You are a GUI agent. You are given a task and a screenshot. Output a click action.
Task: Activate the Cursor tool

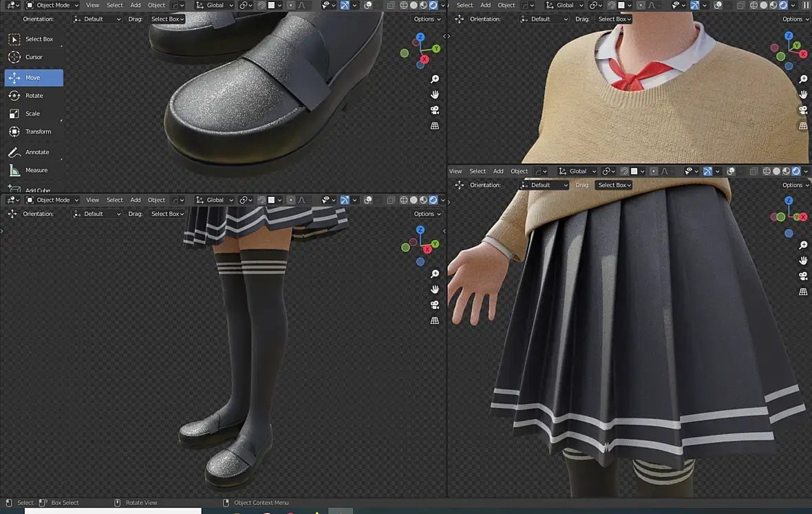34,58
